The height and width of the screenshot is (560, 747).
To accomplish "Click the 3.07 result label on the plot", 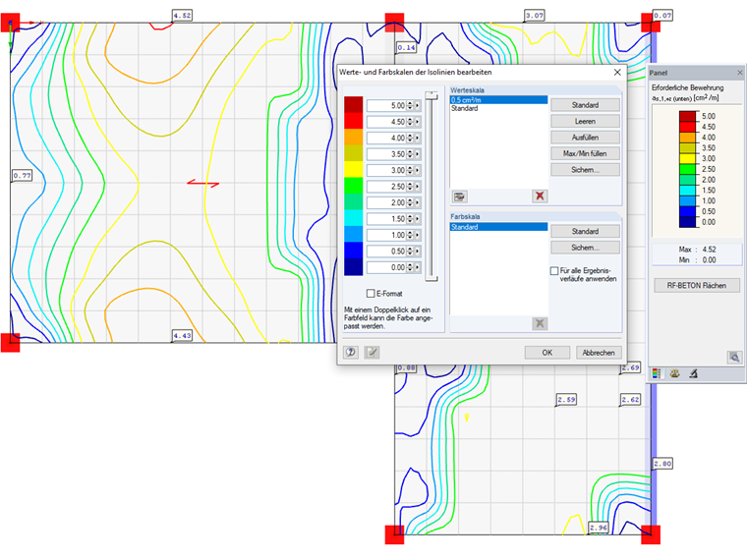I will [535, 16].
